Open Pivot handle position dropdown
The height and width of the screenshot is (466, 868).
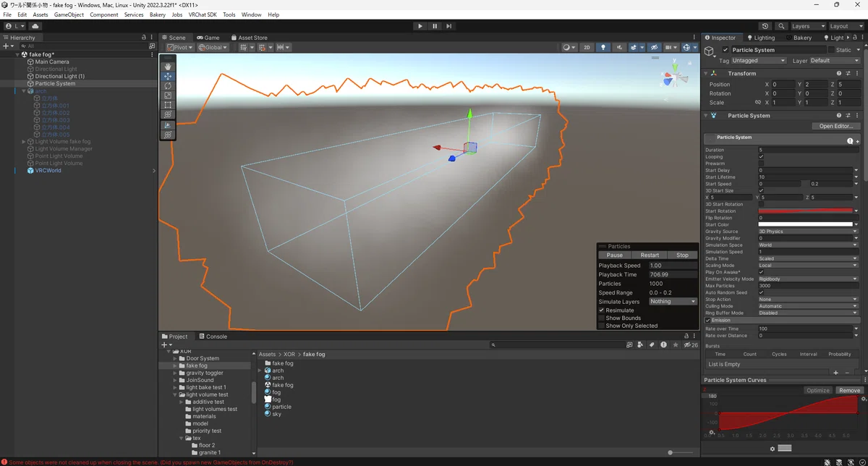pyautogui.click(x=179, y=47)
